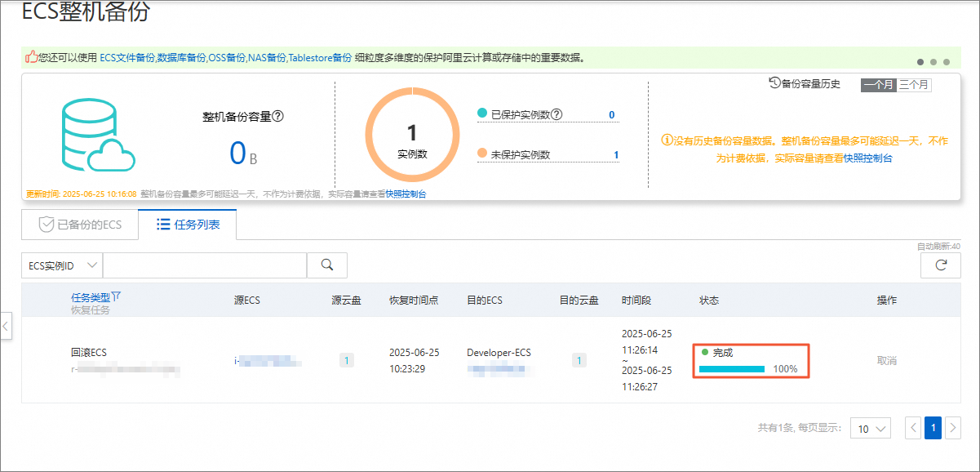The height and width of the screenshot is (472, 980).
Task: Click the orange instance count donut chart
Action: [x=412, y=134]
